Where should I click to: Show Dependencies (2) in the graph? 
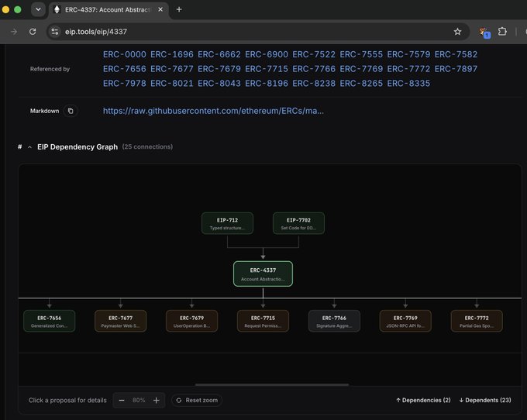tap(423, 400)
